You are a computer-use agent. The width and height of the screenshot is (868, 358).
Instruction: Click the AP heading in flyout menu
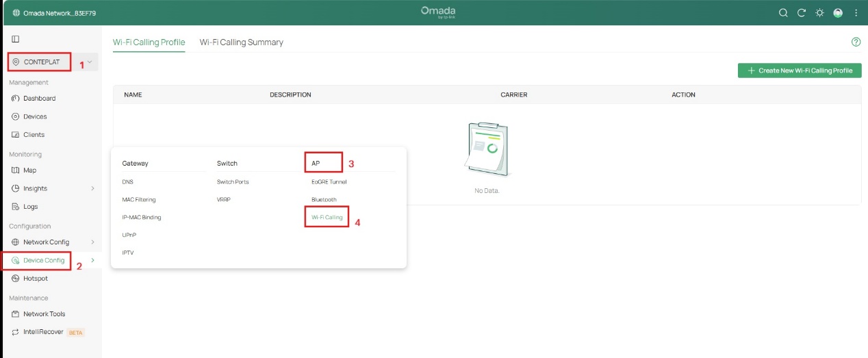tap(316, 164)
